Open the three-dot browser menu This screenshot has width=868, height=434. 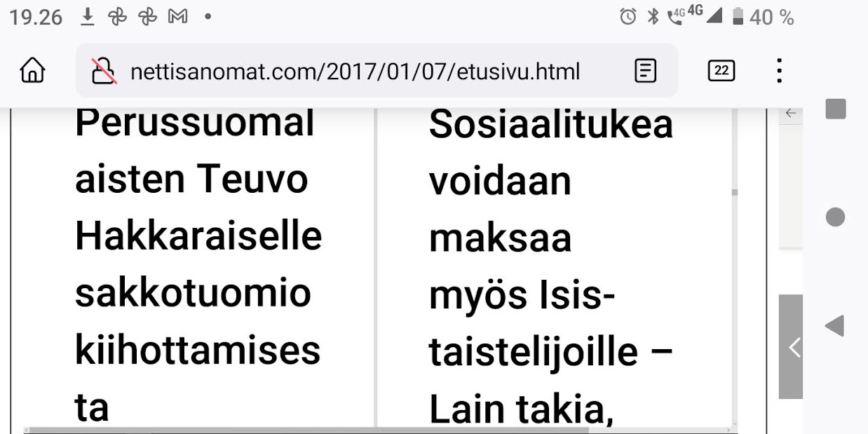pyautogui.click(x=779, y=71)
